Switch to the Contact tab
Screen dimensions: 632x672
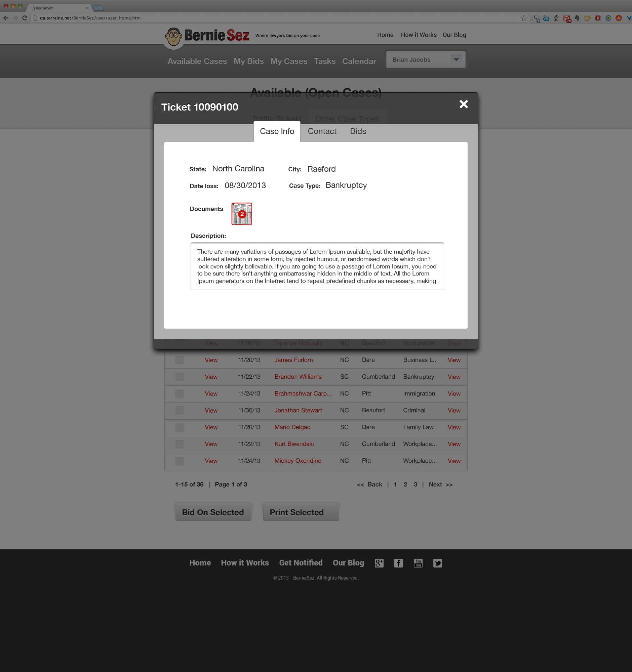tap(322, 131)
